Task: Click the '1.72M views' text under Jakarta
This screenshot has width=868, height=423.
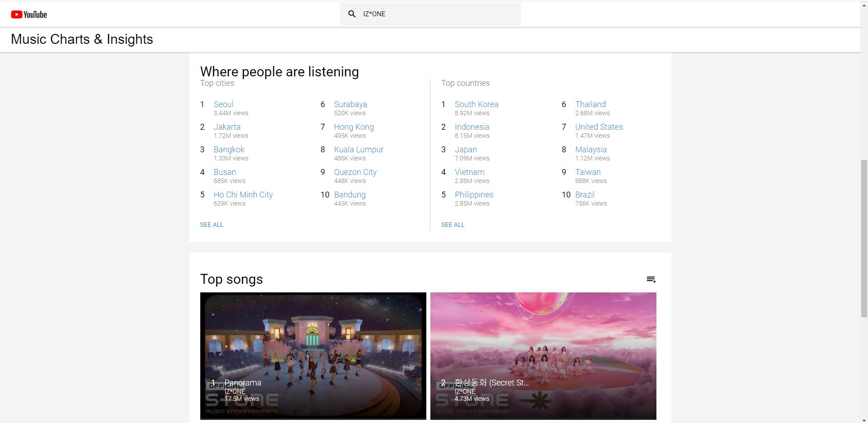Action: click(231, 136)
